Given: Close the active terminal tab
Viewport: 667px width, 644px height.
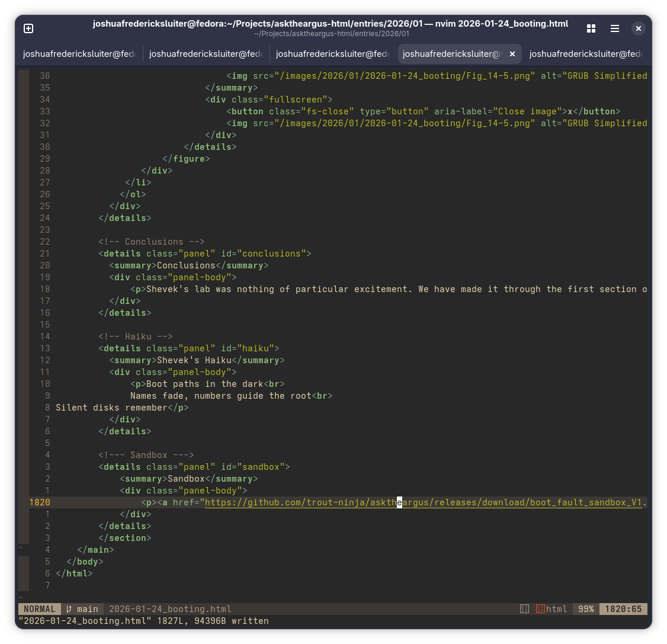Looking at the screenshot, I should coord(512,54).
